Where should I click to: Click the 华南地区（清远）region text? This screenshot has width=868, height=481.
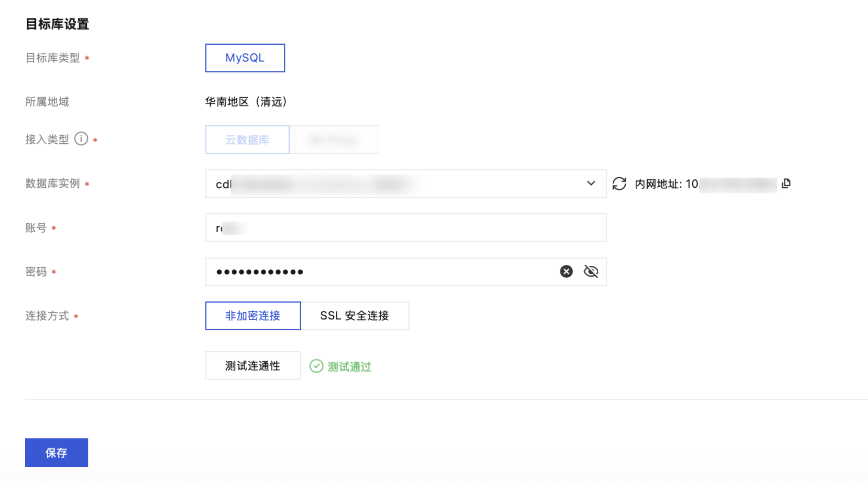[x=246, y=102]
